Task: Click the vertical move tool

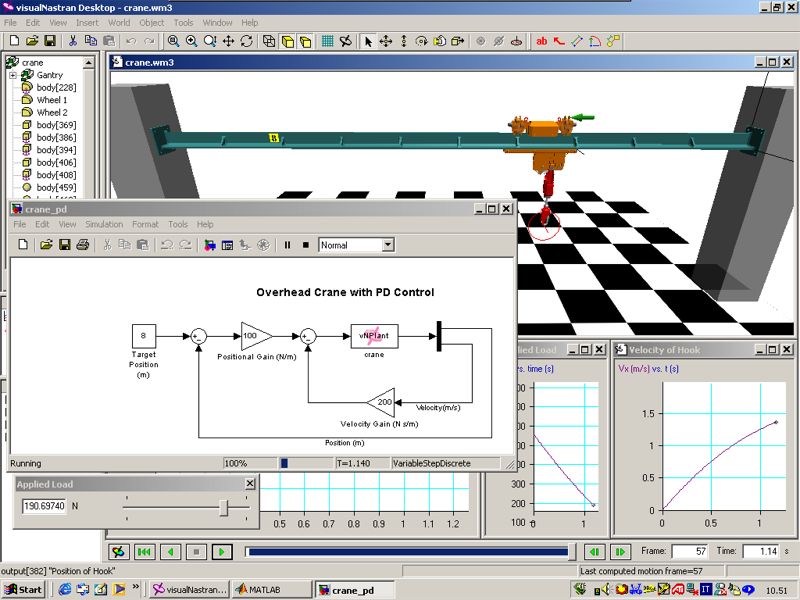Action: [404, 41]
